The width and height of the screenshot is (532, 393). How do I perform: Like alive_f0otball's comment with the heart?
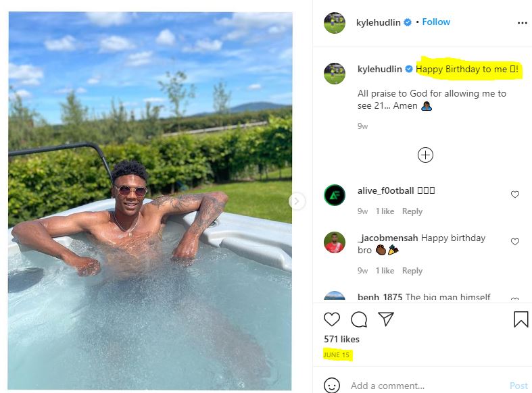tap(514, 194)
